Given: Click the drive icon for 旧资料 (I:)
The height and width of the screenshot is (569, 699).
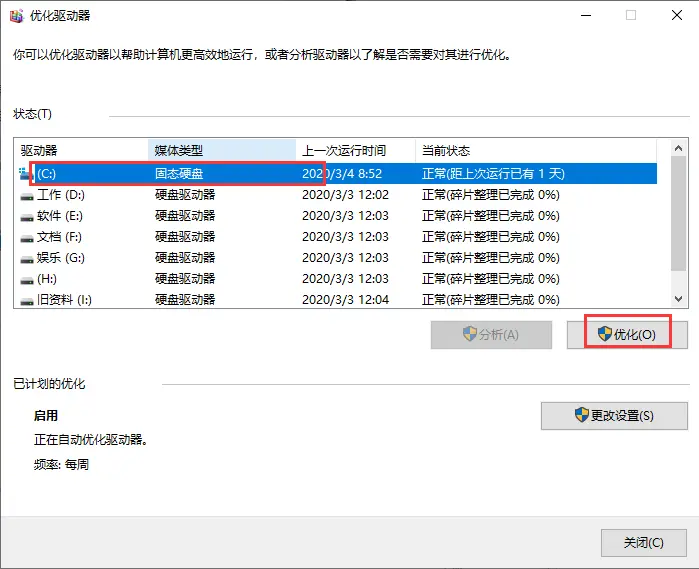Looking at the screenshot, I should 27,301.
